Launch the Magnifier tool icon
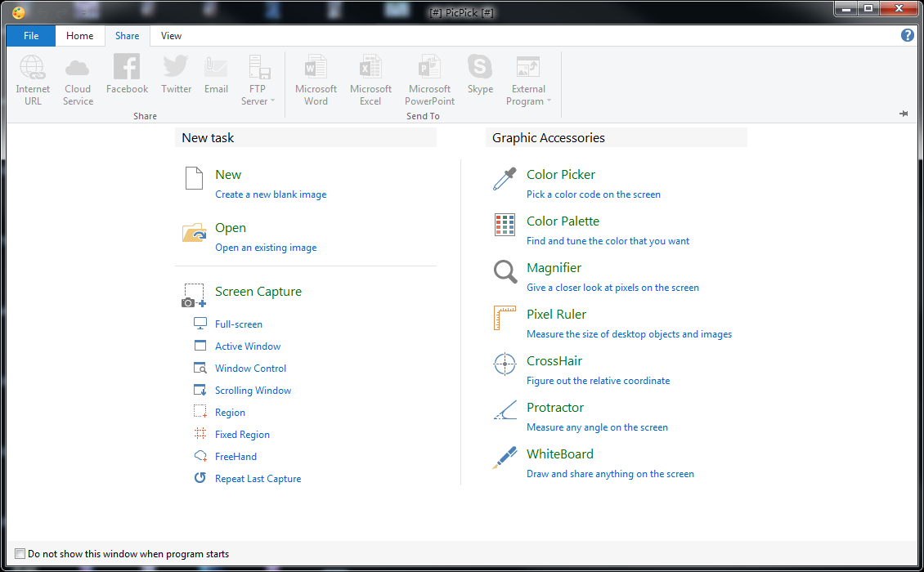This screenshot has height=572, width=924. pyautogui.click(x=505, y=272)
